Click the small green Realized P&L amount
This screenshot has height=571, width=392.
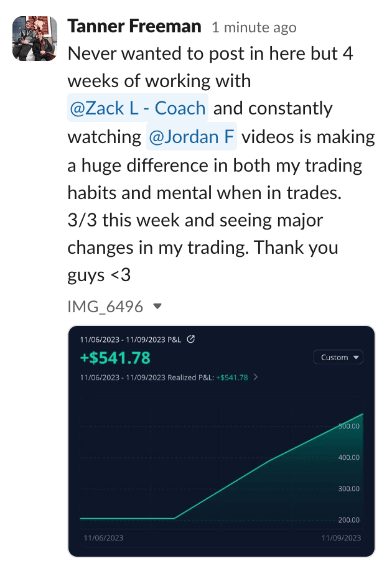(x=232, y=378)
